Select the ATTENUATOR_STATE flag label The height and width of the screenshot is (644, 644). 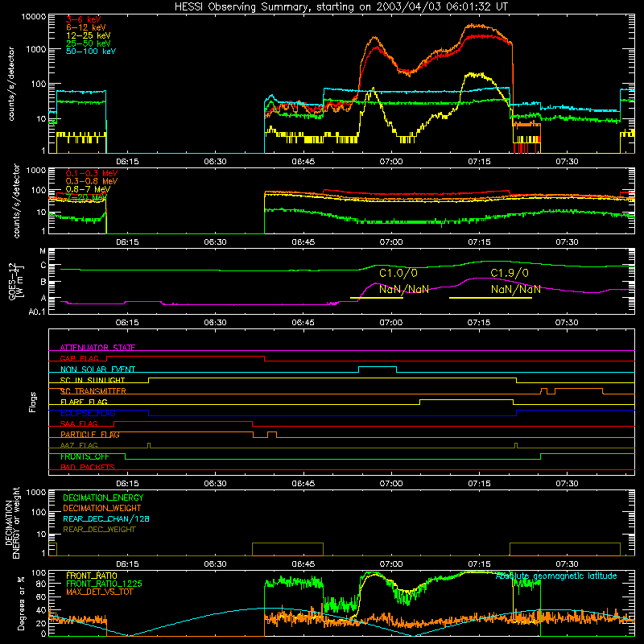(97, 348)
